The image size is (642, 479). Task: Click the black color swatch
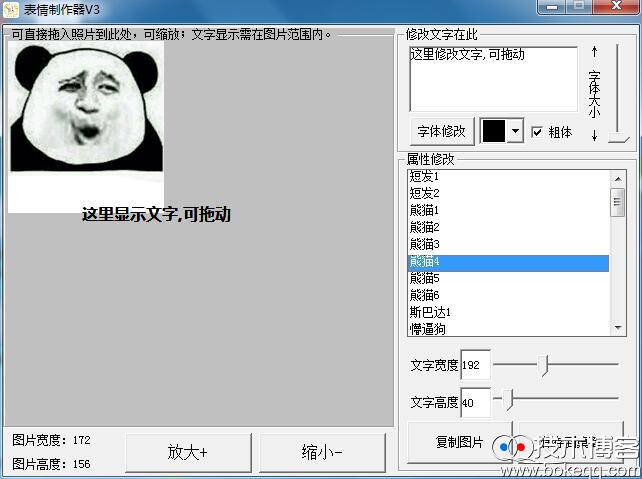pos(494,131)
